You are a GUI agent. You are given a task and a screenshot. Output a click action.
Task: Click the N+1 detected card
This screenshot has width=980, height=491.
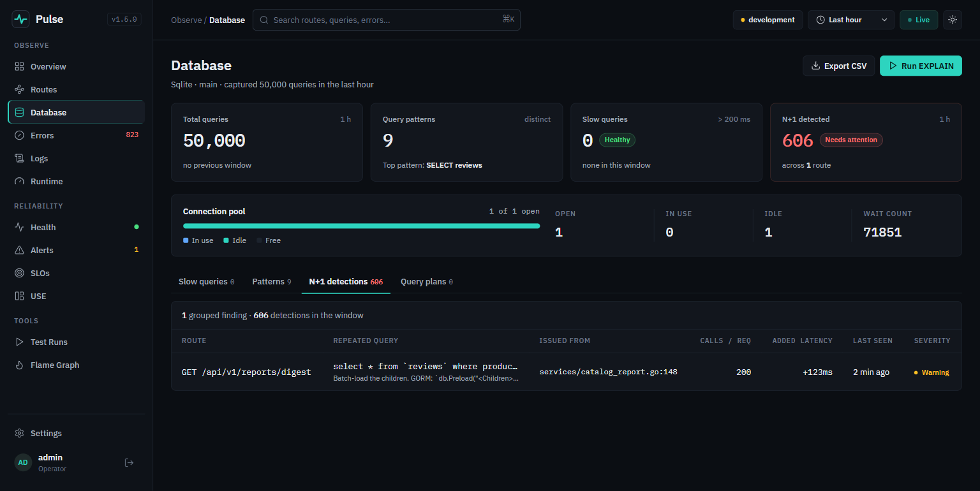pyautogui.click(x=866, y=142)
